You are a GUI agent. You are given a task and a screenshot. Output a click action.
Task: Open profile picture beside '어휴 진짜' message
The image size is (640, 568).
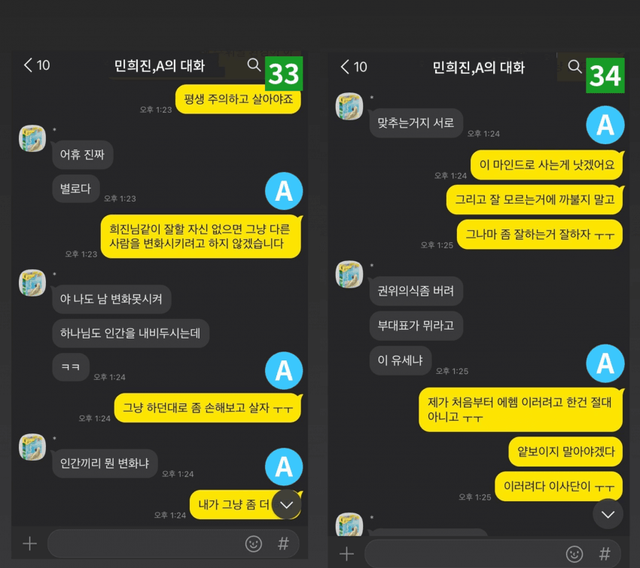(x=32, y=138)
